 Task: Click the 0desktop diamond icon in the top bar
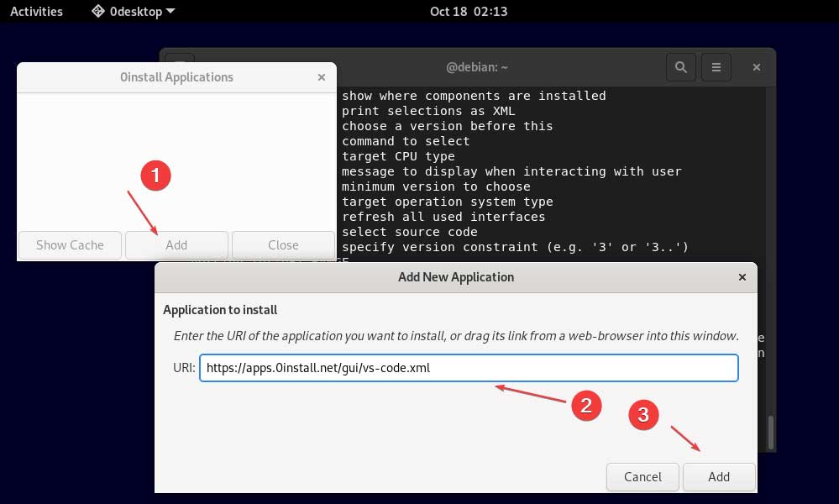(x=98, y=11)
